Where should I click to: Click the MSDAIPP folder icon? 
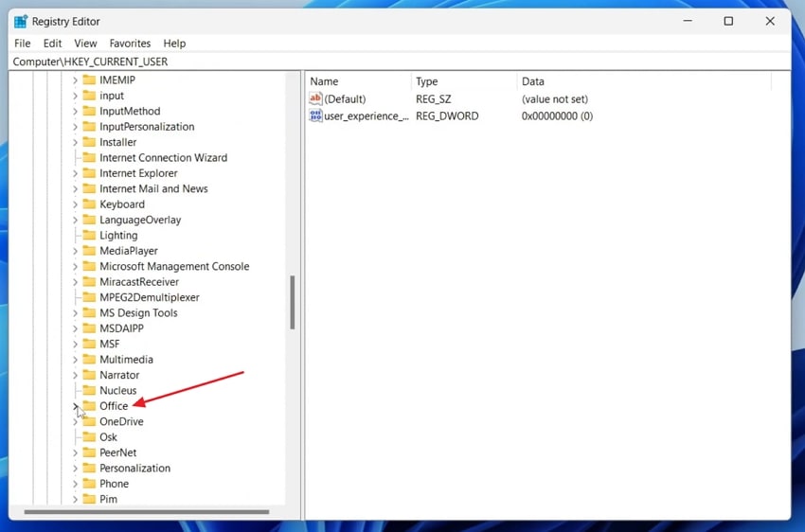coord(89,328)
